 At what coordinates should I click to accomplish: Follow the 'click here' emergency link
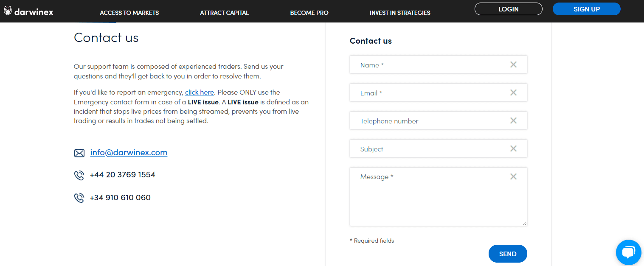(x=200, y=92)
